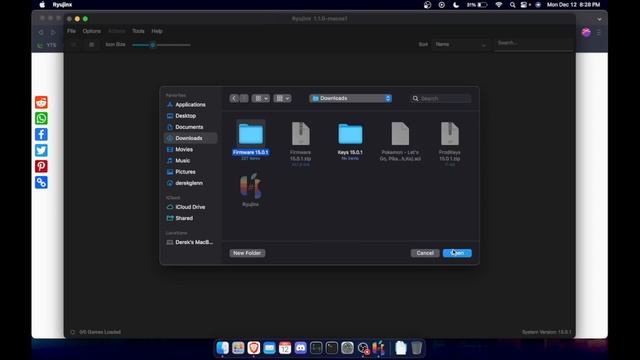The width and height of the screenshot is (640, 360).
Task: Choose Downloads in the dialog sidebar
Action: (x=190, y=138)
